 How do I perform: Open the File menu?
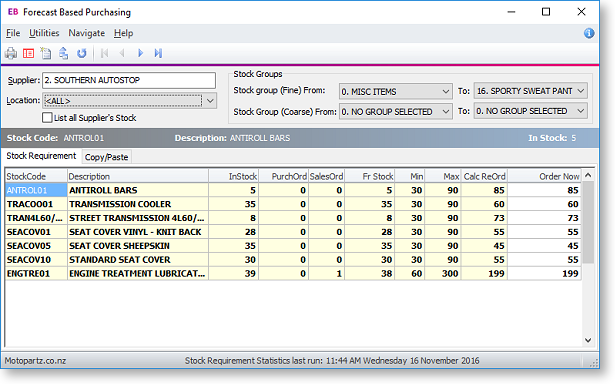pos(13,33)
